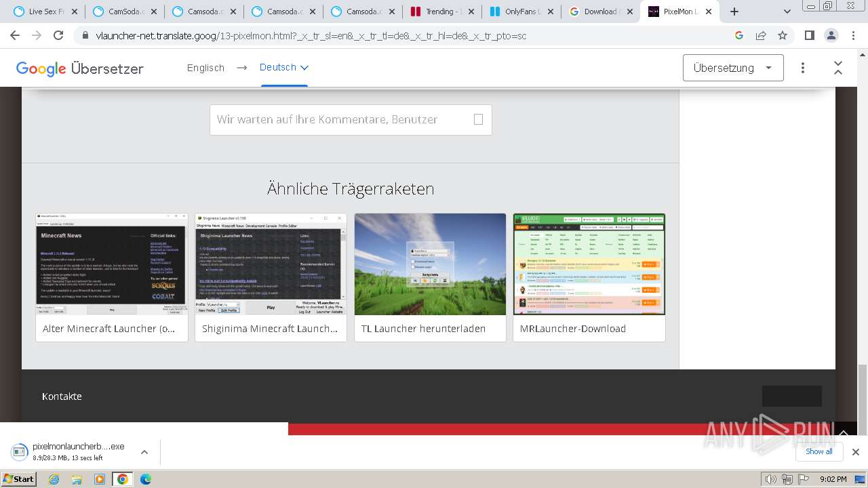Click the Kontakte footer link

[x=62, y=396]
